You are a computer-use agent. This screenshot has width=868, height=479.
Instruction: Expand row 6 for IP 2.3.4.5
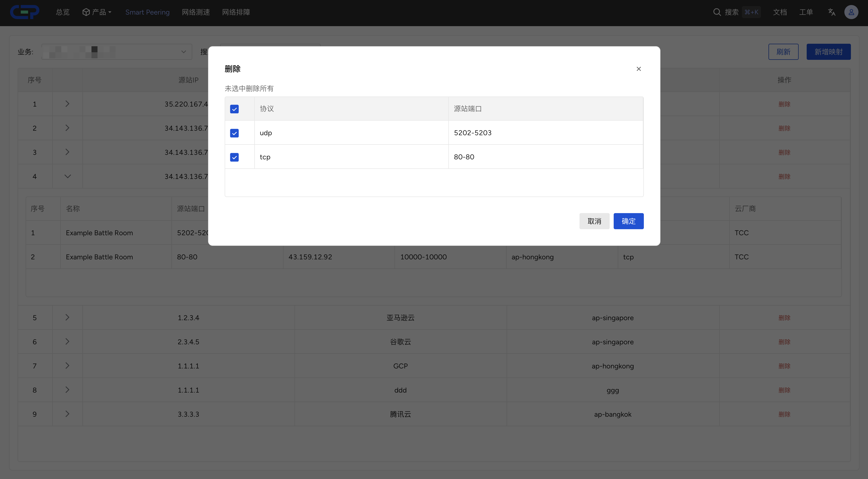click(x=67, y=342)
